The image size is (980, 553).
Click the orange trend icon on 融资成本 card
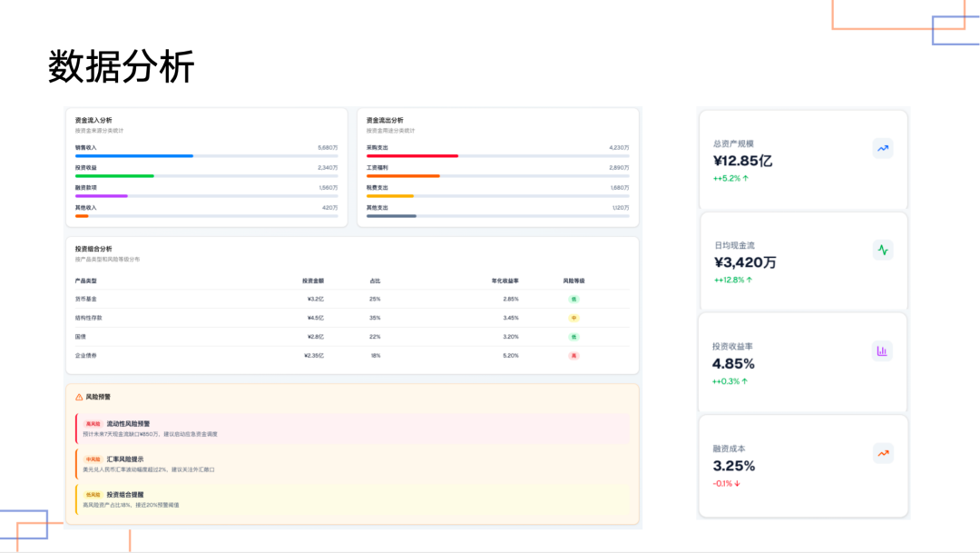882,452
